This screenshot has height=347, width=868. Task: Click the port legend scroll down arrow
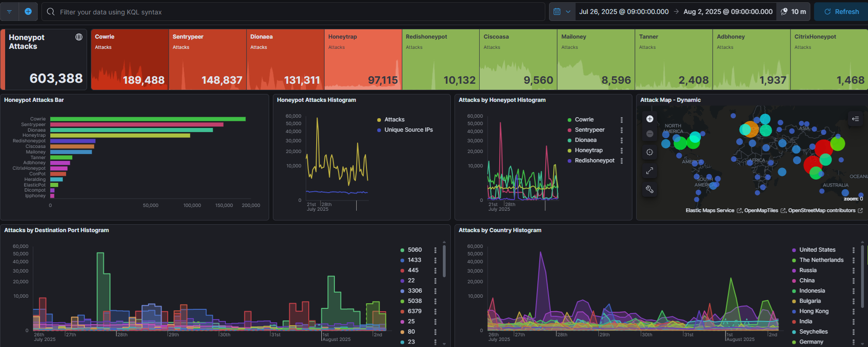444,344
